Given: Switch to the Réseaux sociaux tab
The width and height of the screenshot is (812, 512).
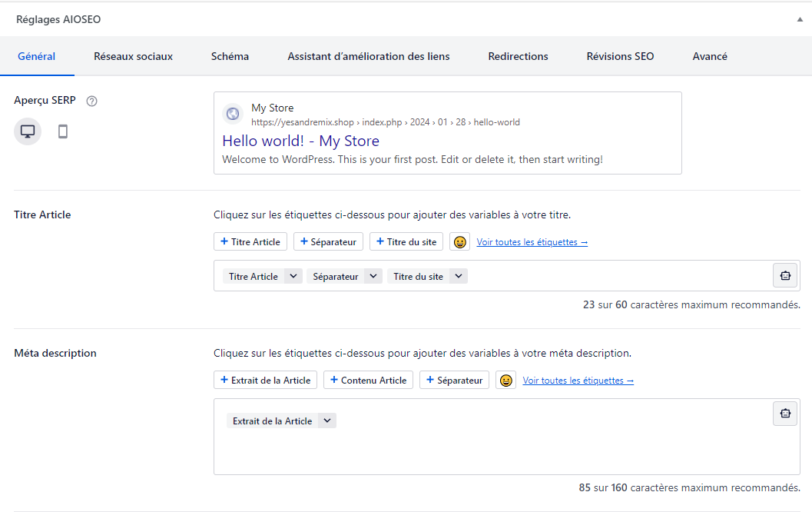Looking at the screenshot, I should 133,55.
